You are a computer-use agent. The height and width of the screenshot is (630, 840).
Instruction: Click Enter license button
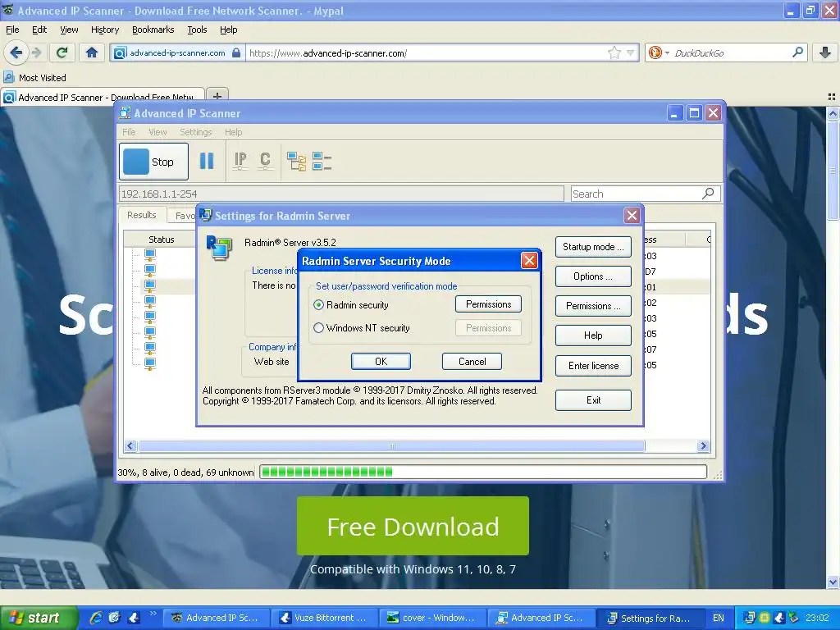point(593,366)
